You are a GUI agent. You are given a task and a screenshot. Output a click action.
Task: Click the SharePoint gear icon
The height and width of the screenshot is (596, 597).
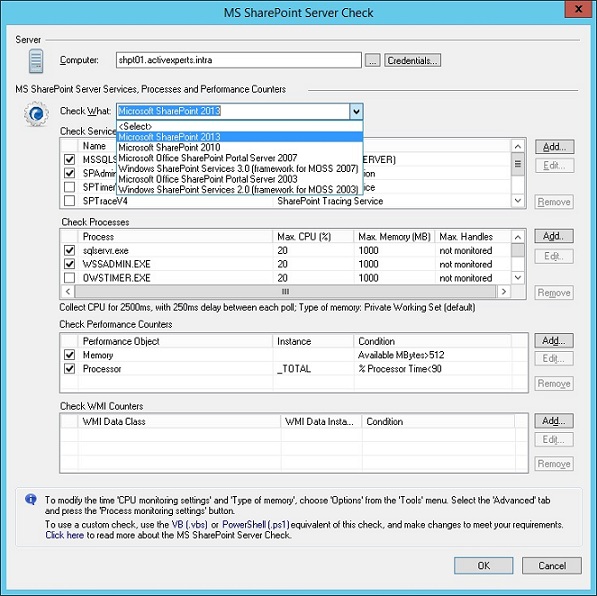[36, 113]
